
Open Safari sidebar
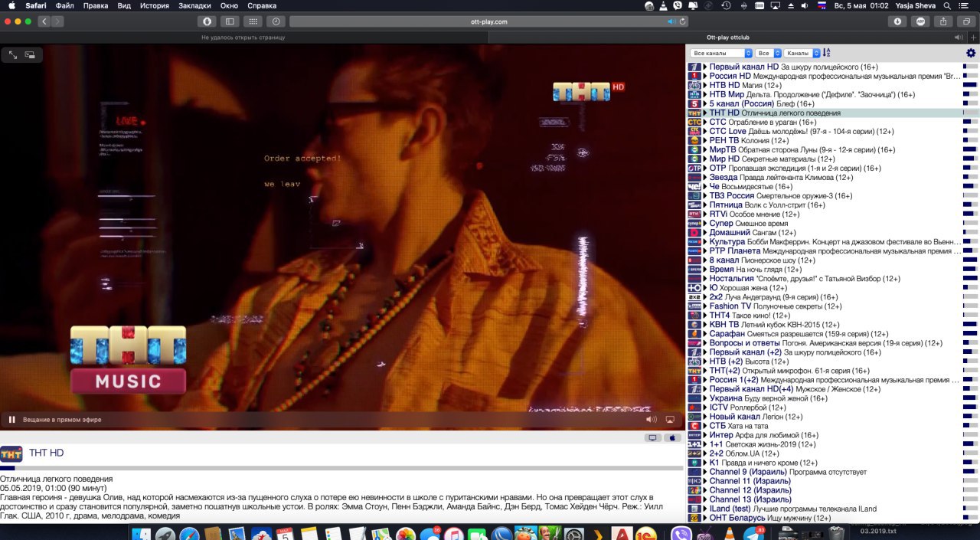click(229, 21)
